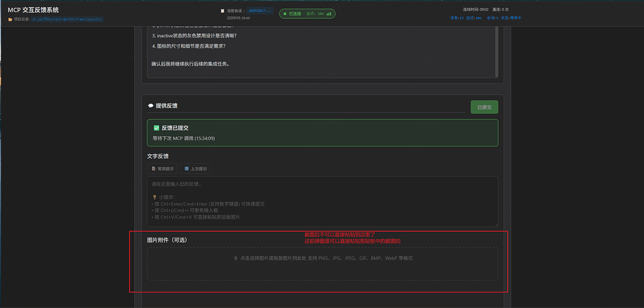Click the folder icon beside 项目目录
This screenshot has height=308, width=644.
pos(10,19)
